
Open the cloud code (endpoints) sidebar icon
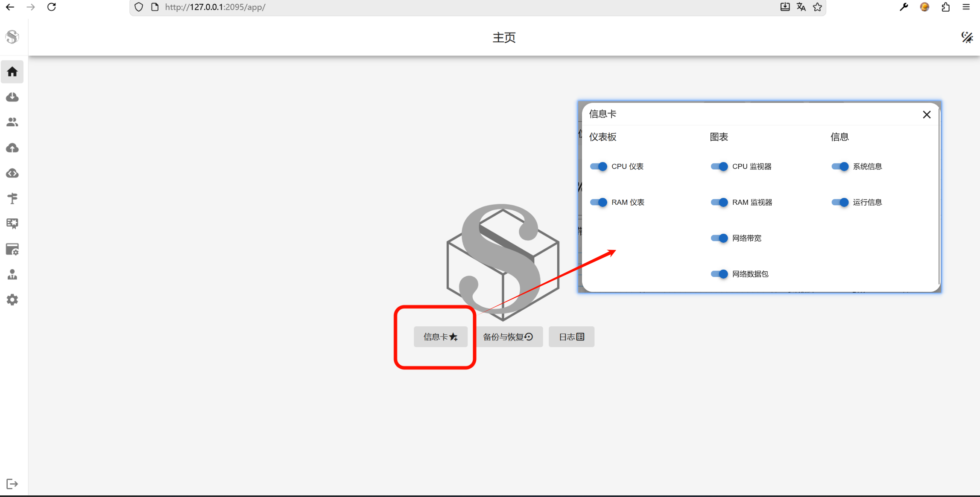click(x=12, y=173)
